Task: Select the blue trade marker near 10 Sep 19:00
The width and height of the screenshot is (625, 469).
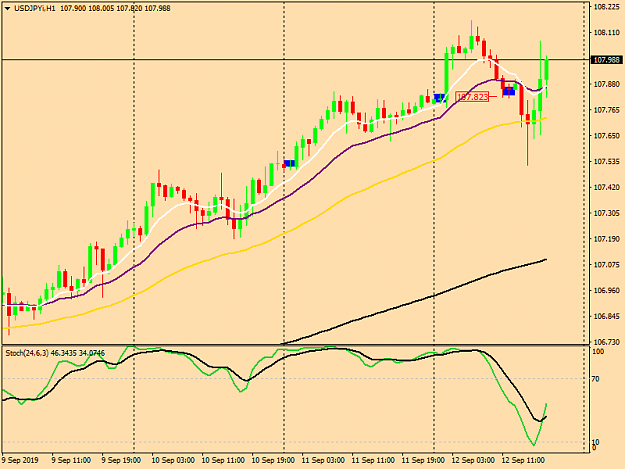Action: 290,163
